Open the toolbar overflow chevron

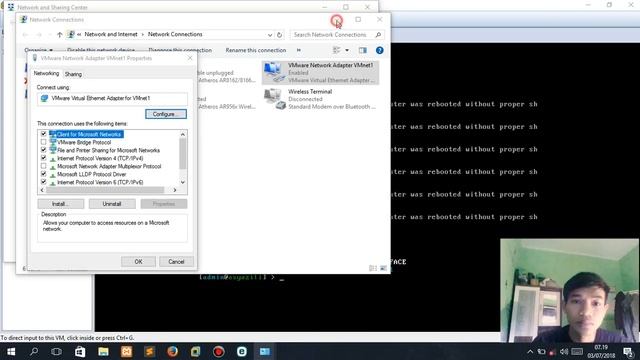[299, 50]
